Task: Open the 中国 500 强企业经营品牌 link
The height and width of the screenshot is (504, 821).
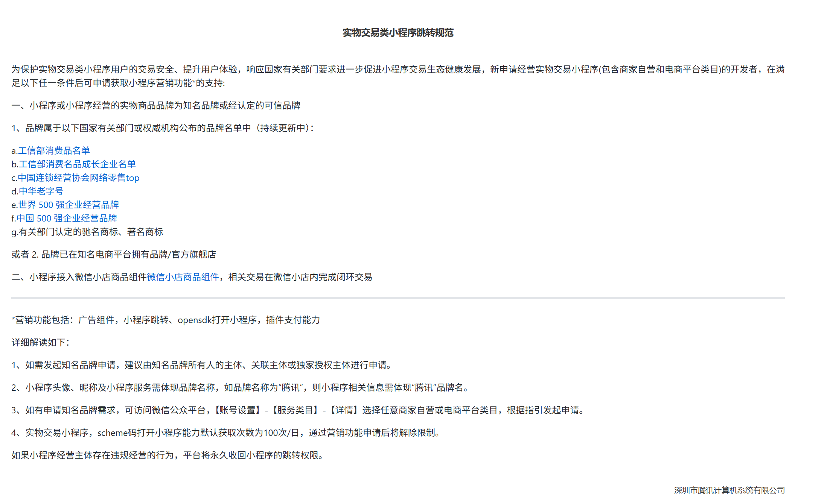Action: click(x=67, y=219)
